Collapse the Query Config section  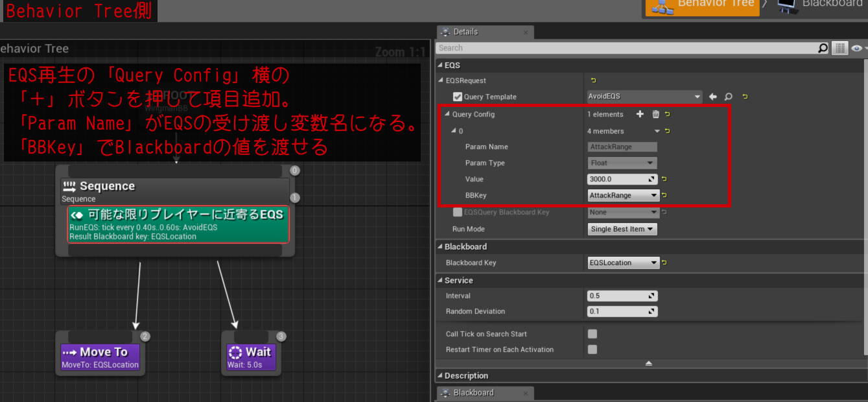pyautogui.click(x=447, y=114)
